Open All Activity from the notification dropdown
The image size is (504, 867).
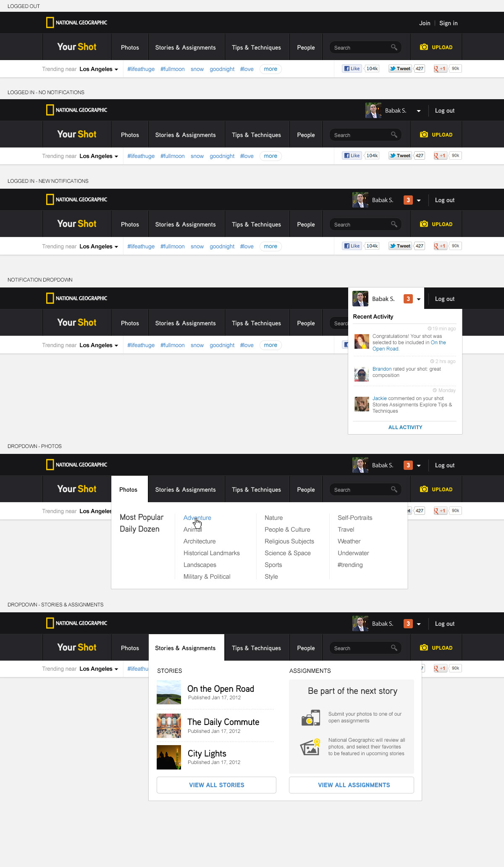(x=405, y=427)
